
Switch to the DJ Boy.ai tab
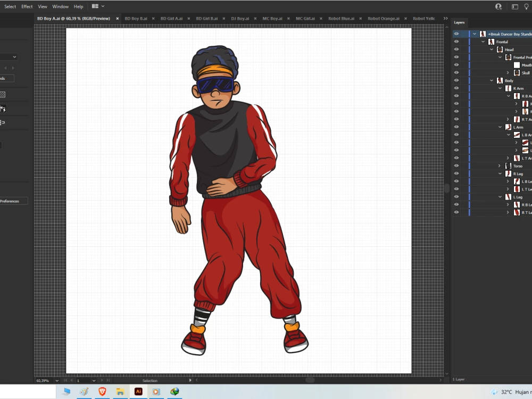point(240,18)
